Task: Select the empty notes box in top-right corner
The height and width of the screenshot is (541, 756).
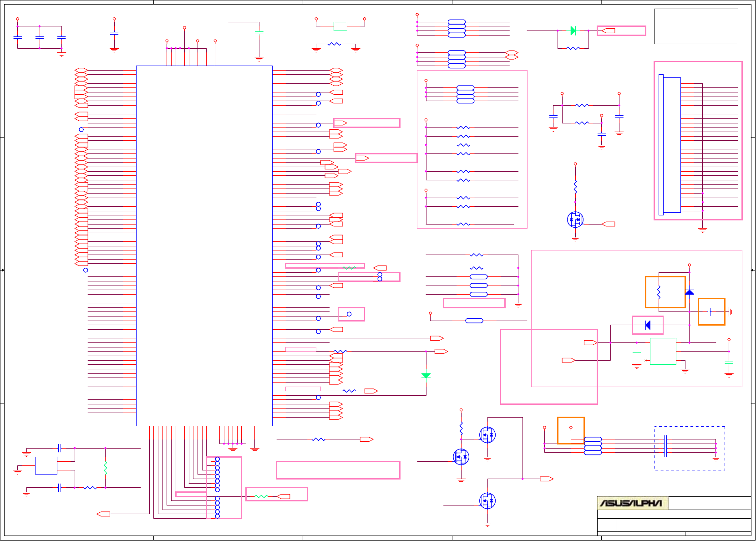Action: click(x=696, y=26)
